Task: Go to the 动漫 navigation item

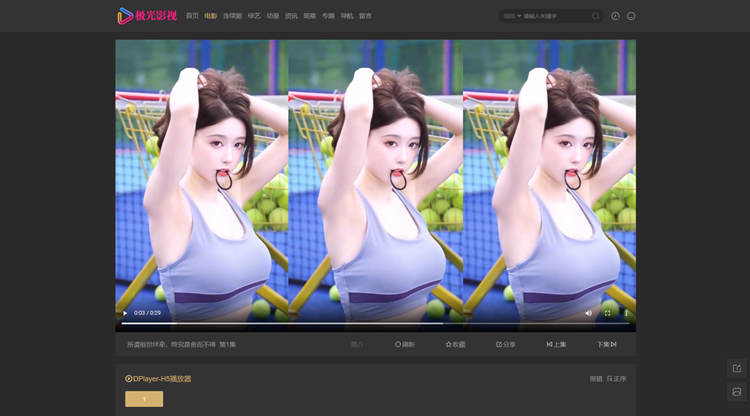Action: 273,16
